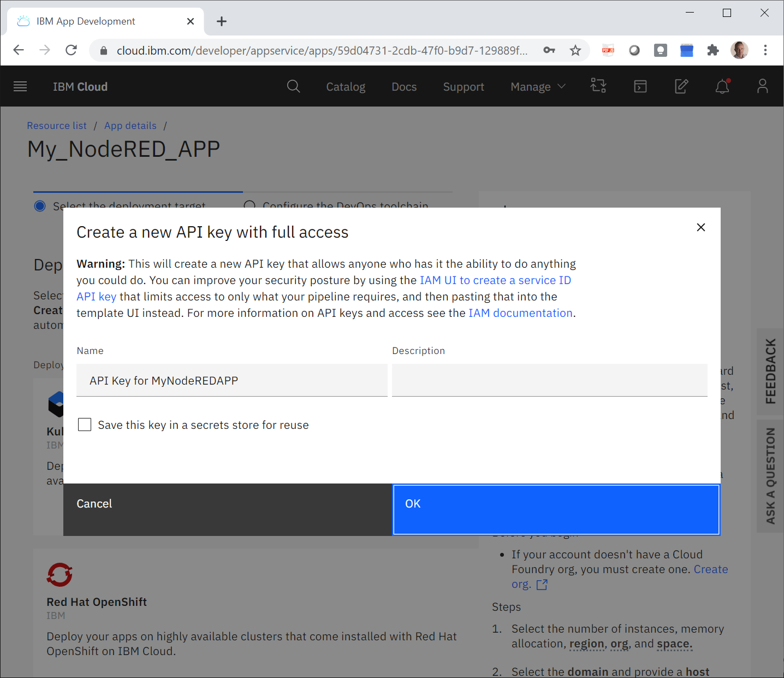This screenshot has height=678, width=784.
Task: Click the Chrome profile picture
Action: click(739, 50)
